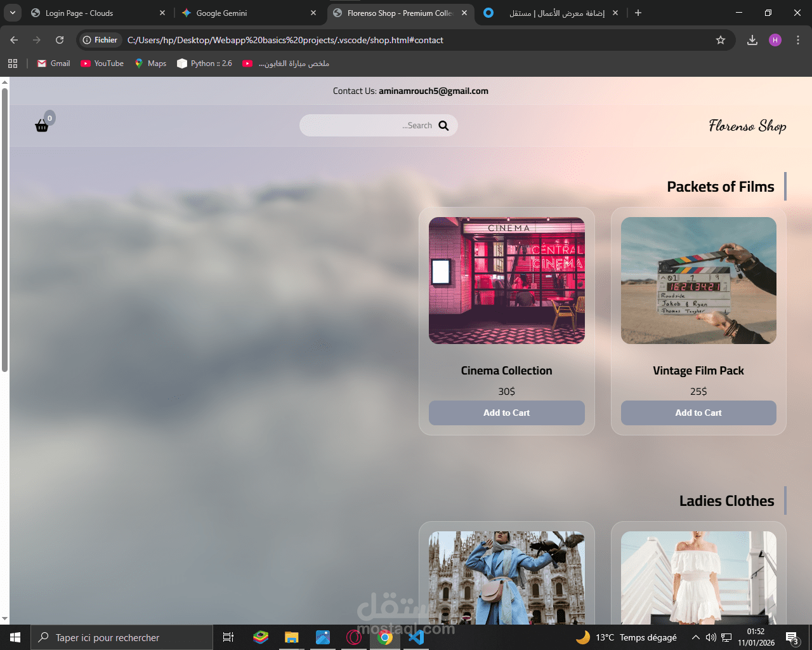
Task: Open Maps bookmark
Action: [150, 63]
